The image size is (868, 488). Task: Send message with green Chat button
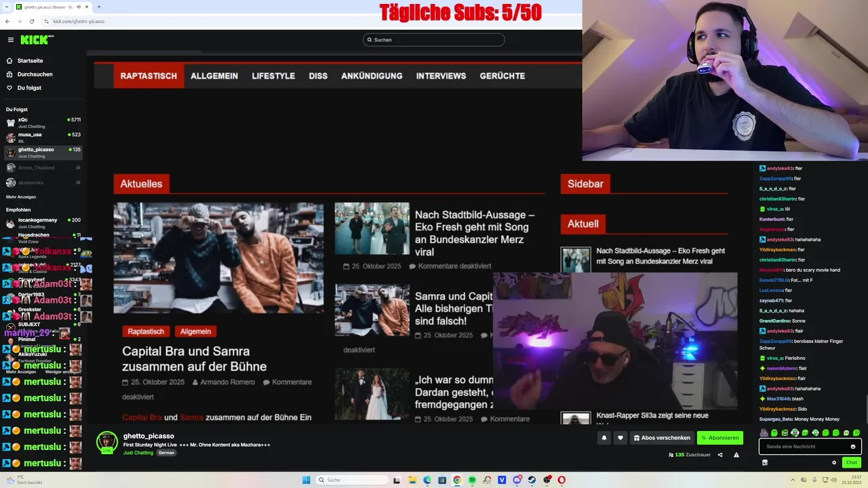852,462
